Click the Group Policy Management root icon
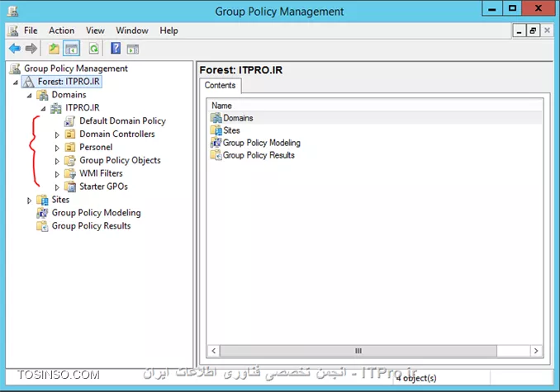Screen dimensions: 560x392 [15, 68]
